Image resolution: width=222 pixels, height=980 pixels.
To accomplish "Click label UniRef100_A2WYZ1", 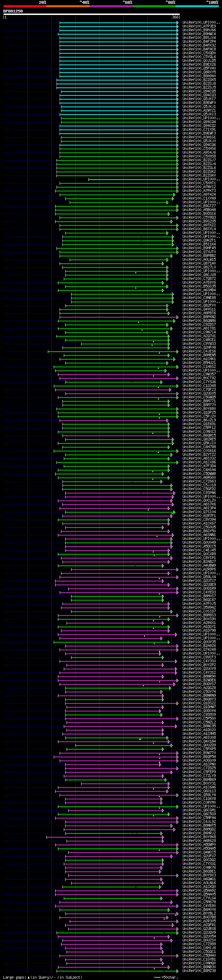I will (x=199, y=110).
